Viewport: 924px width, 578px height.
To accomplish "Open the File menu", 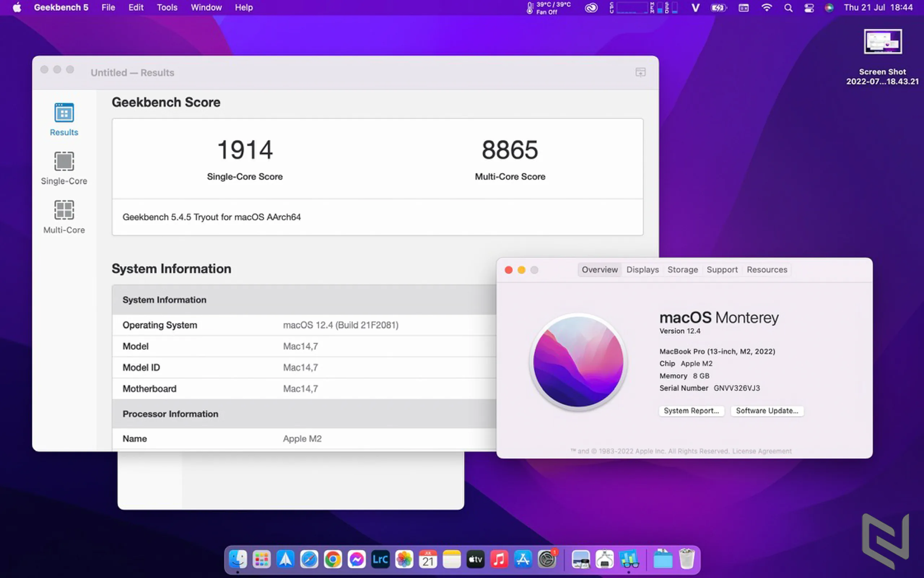I will 108,7.
